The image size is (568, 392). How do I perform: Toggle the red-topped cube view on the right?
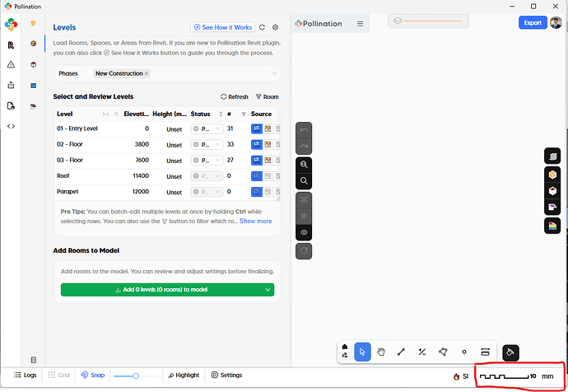[x=552, y=191]
